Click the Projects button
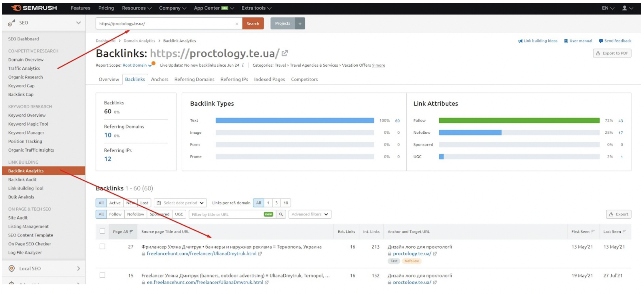This screenshot has height=294, width=644. tap(283, 23)
